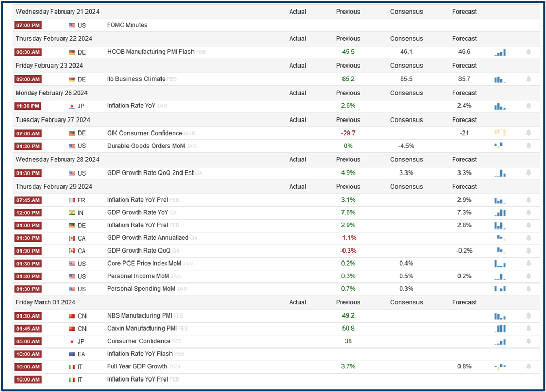Open the sparkline chart for Japan Inflation Rate YoY
This screenshot has width=546, height=392.
[500, 106]
